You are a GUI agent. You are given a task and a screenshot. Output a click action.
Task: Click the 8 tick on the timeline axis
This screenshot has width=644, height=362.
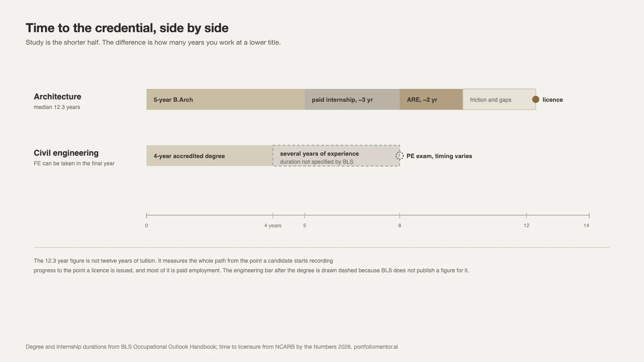point(400,225)
